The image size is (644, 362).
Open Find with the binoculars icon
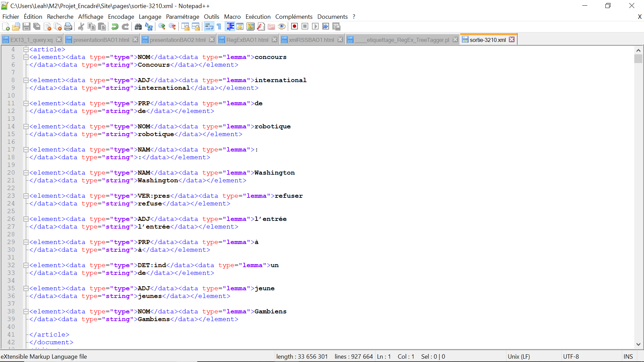pos(138,26)
